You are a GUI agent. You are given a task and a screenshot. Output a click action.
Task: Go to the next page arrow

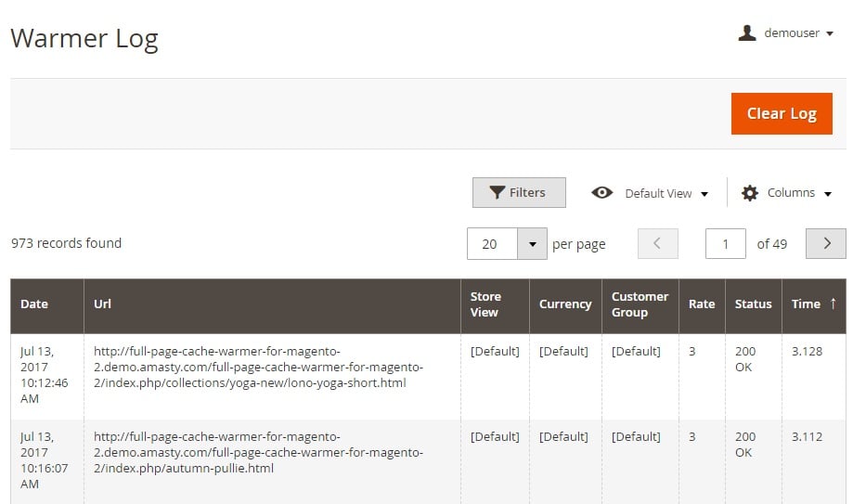coord(826,243)
